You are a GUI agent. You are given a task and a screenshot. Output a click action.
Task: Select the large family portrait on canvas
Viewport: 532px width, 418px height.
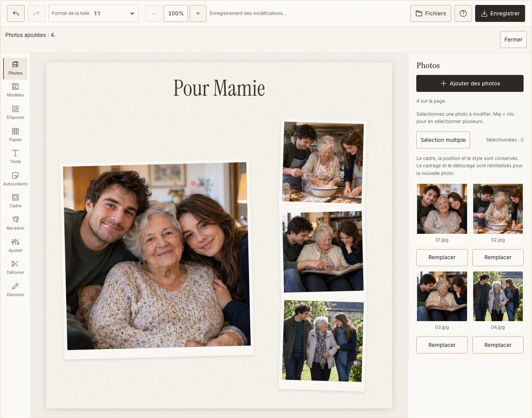tap(157, 259)
